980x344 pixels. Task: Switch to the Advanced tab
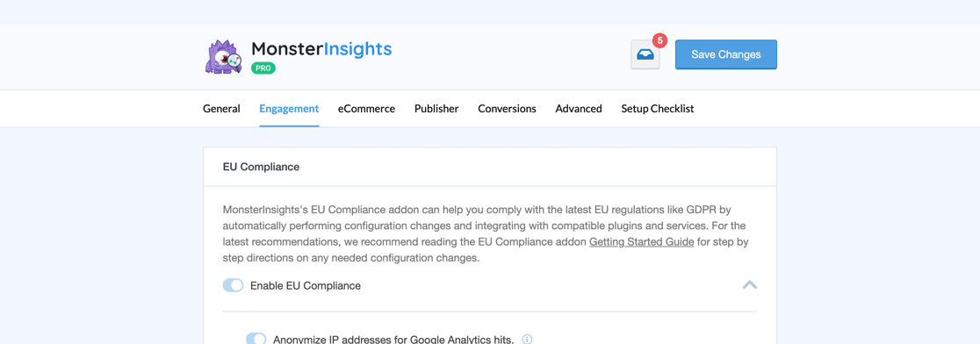(x=579, y=109)
